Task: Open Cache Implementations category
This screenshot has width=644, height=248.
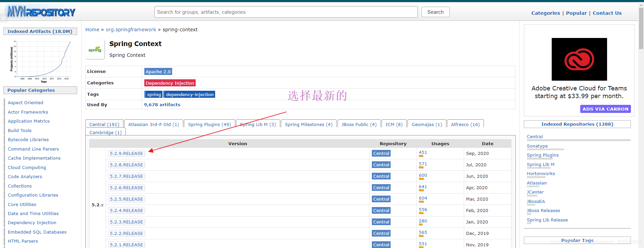Action: coord(34,158)
